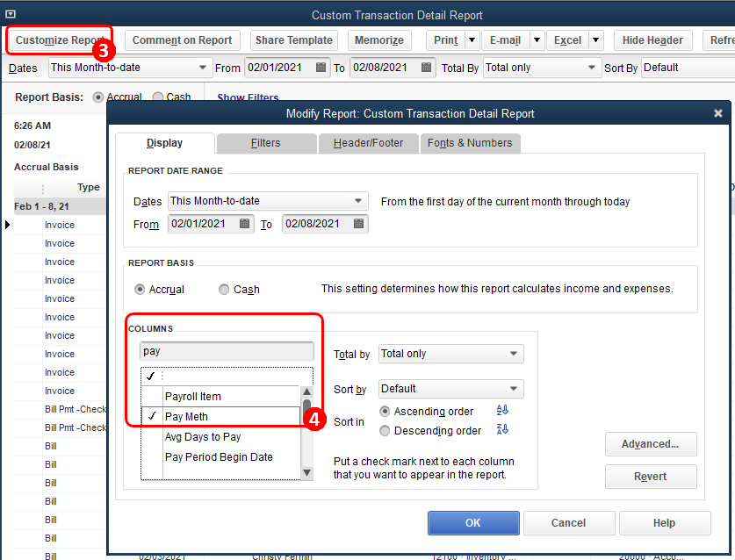This screenshot has width=735, height=560.
Task: Click the Type column header
Action: point(88,187)
